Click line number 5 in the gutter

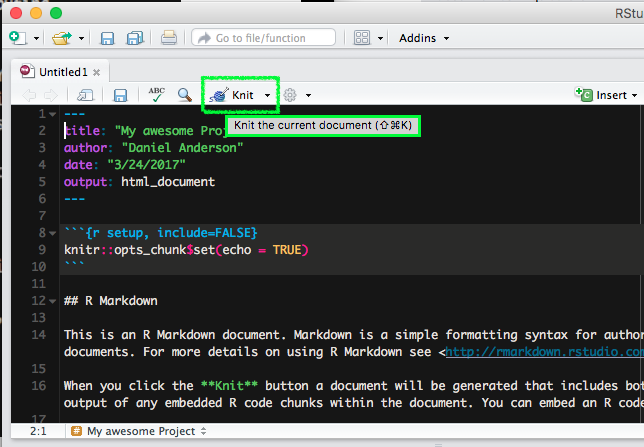pyautogui.click(x=42, y=182)
